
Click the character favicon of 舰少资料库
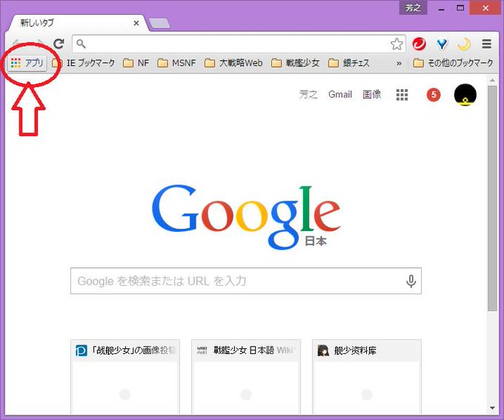pos(323,350)
